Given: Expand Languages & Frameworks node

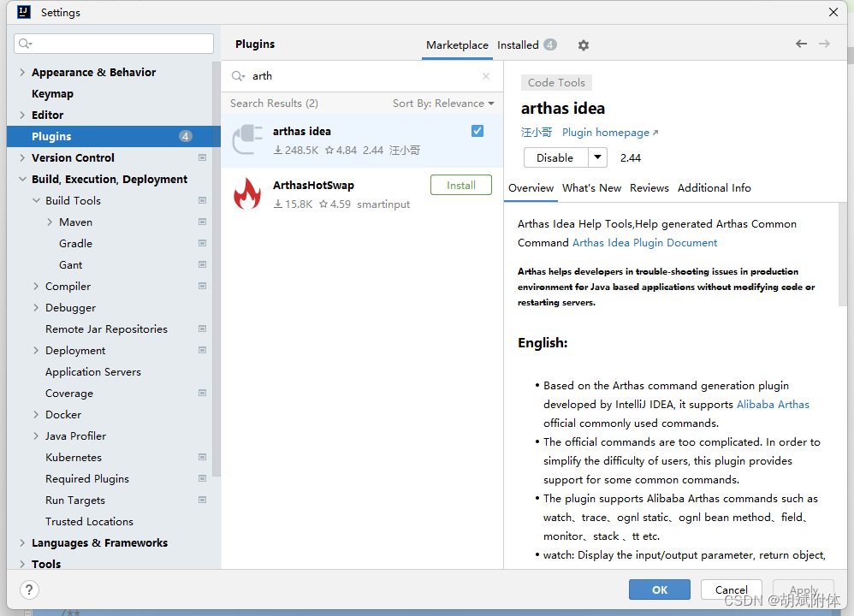Looking at the screenshot, I should point(22,543).
